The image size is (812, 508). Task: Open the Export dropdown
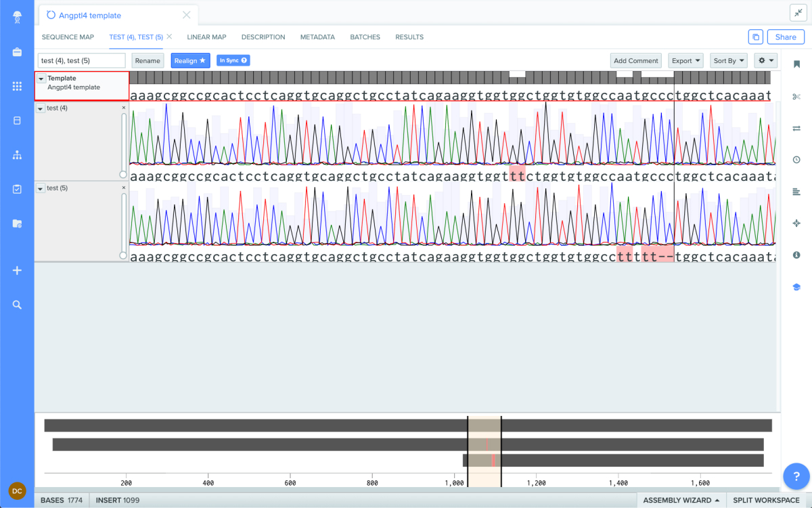(685, 61)
